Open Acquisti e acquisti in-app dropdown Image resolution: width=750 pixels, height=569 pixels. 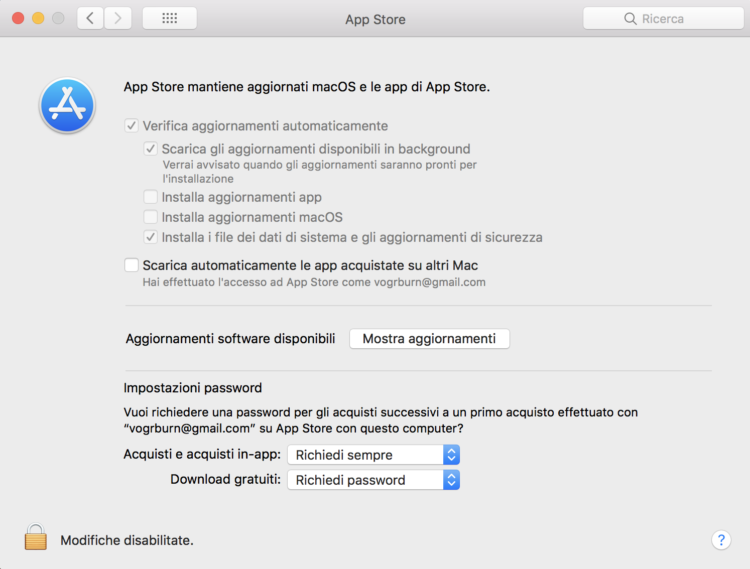pos(374,455)
